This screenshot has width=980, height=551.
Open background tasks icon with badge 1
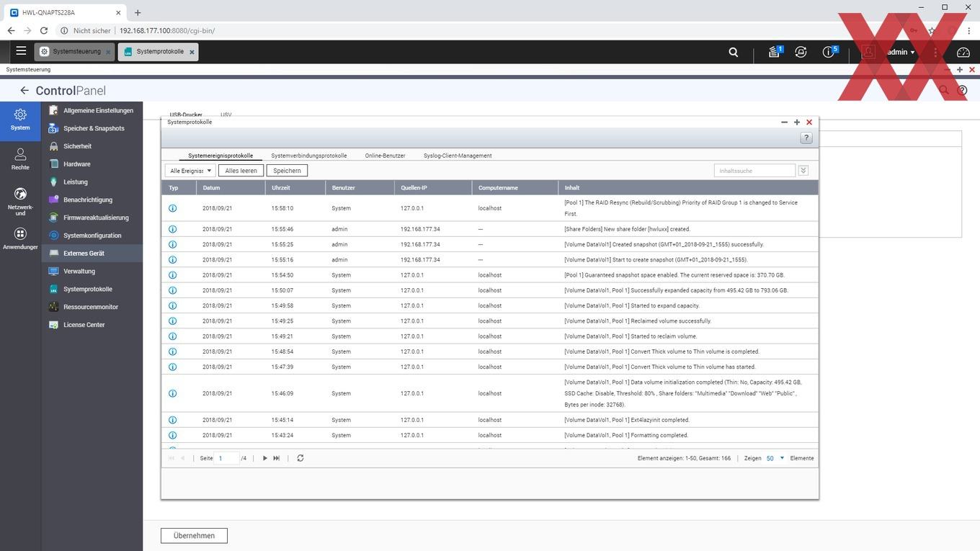[x=775, y=52]
